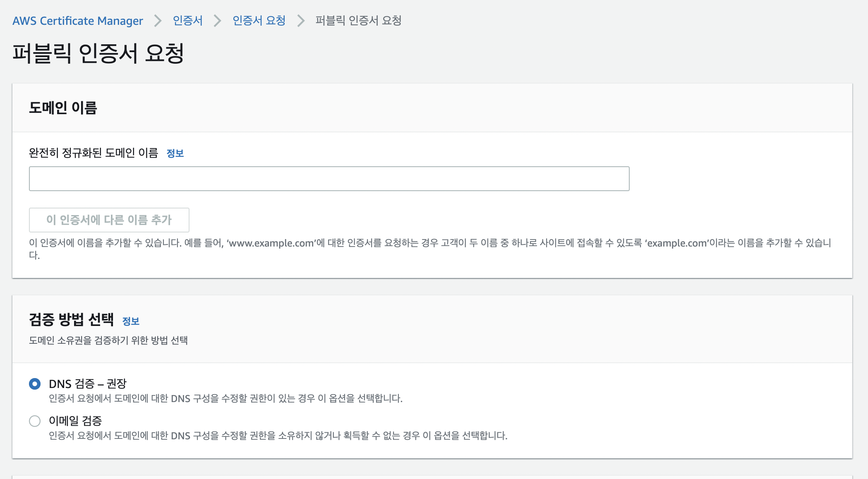The image size is (868, 479).
Task: Open the AWS Certificate Manager breadcrumb link
Action: coord(77,21)
